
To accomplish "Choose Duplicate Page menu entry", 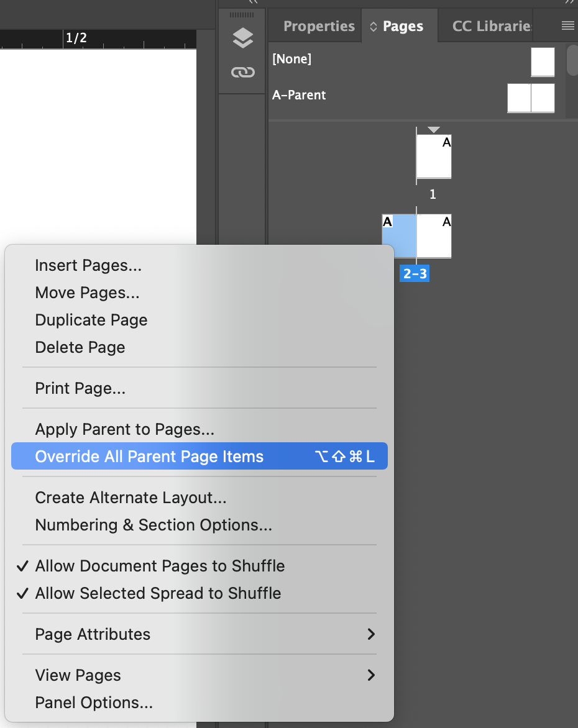I will 91,320.
